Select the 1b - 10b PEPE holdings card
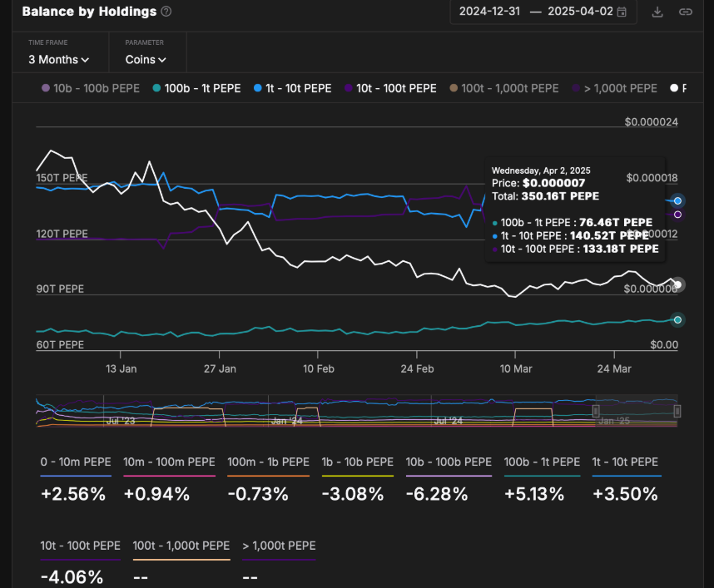Screen dimensions: 714x588 click(x=358, y=480)
